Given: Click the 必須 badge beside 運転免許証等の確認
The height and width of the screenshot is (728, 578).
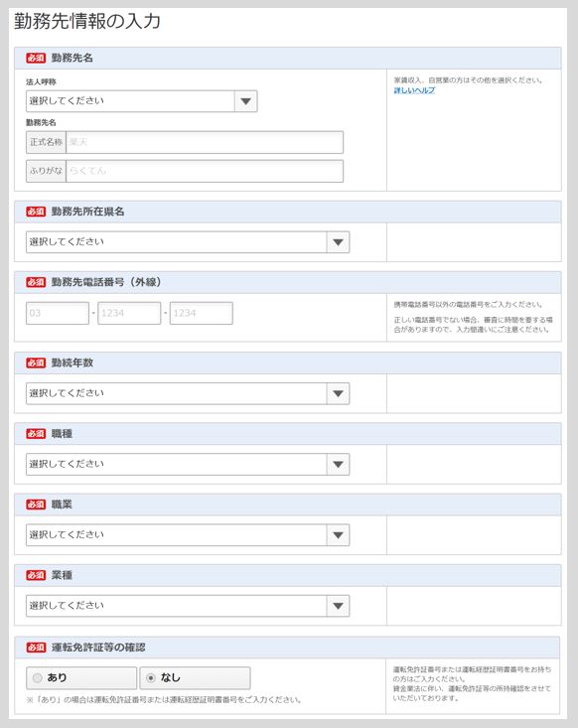Looking at the screenshot, I should (36, 648).
